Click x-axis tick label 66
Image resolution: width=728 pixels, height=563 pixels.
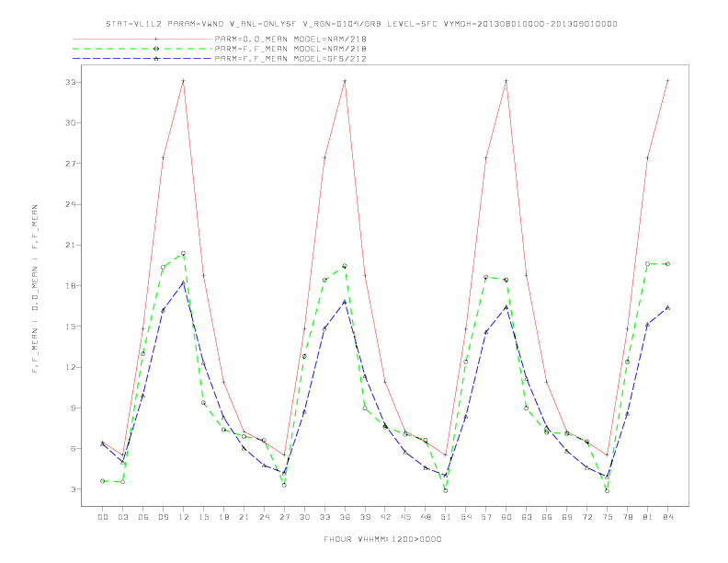tap(547, 517)
